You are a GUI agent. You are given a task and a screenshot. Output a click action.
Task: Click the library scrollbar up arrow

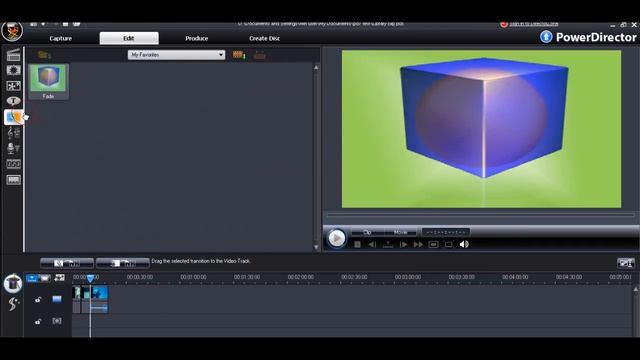[316, 67]
